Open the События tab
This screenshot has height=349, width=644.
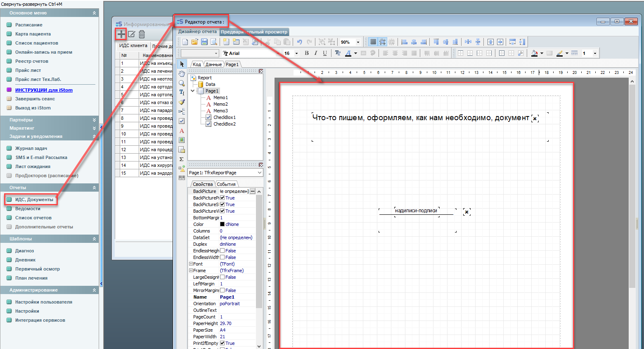click(226, 184)
